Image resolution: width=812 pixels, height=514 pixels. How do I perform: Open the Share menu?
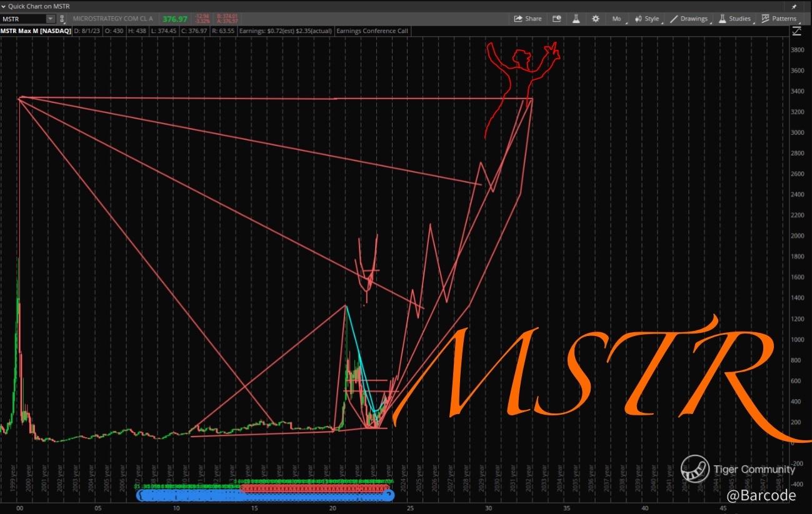click(x=528, y=19)
